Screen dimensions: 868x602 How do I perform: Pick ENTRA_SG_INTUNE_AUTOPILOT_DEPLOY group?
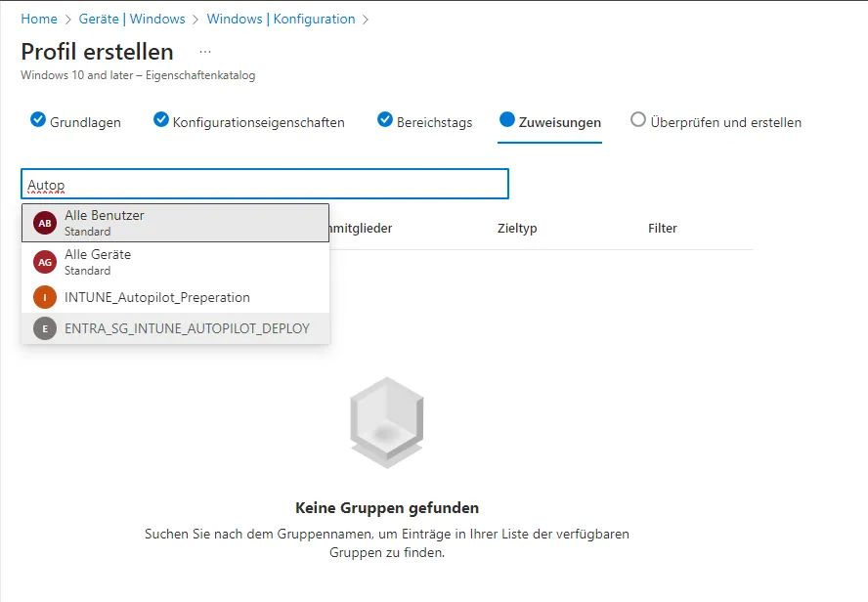tap(187, 328)
